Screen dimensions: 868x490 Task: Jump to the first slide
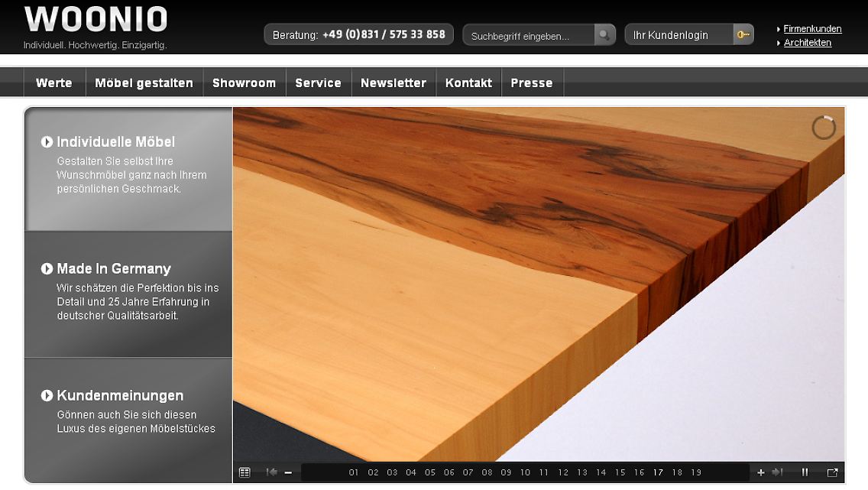tap(271, 472)
